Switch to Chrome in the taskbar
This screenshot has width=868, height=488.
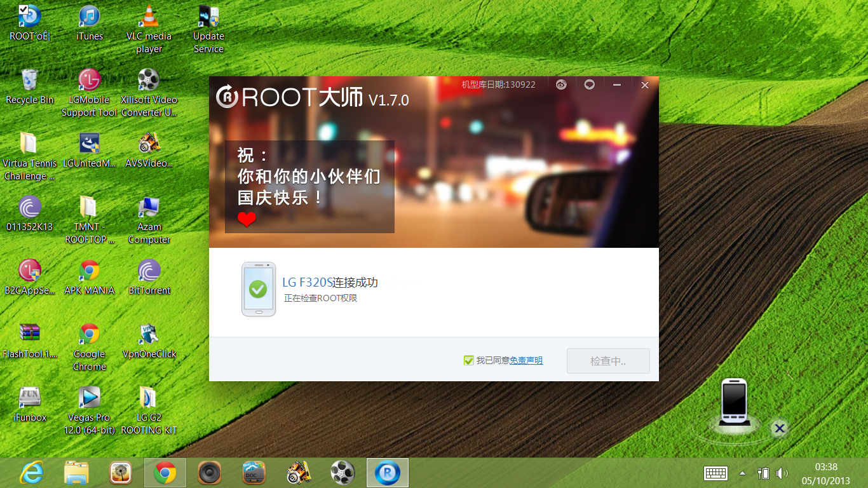click(165, 473)
